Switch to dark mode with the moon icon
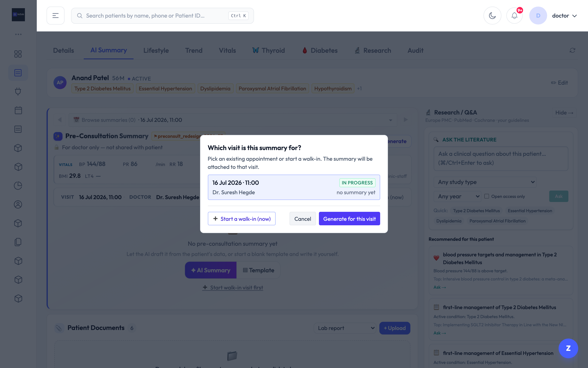The image size is (588, 368). (492, 16)
